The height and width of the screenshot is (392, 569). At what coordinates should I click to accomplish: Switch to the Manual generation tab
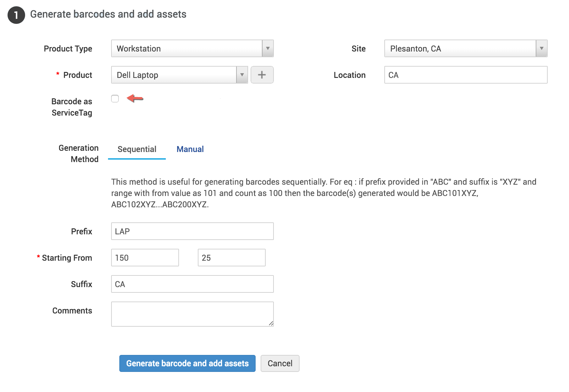tap(190, 149)
